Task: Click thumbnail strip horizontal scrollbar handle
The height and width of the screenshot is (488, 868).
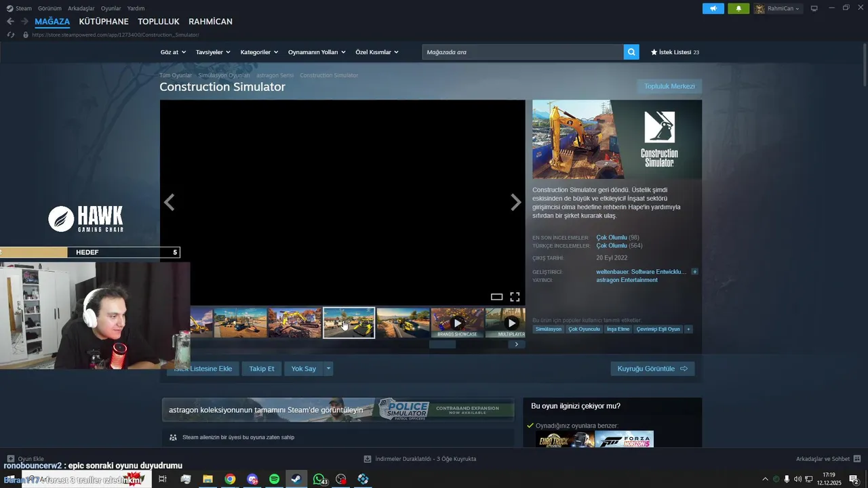Action: (443, 344)
